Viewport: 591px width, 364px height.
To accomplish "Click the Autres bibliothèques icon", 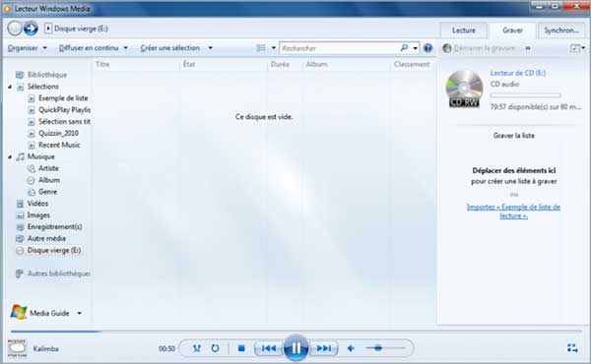I will 20,273.
